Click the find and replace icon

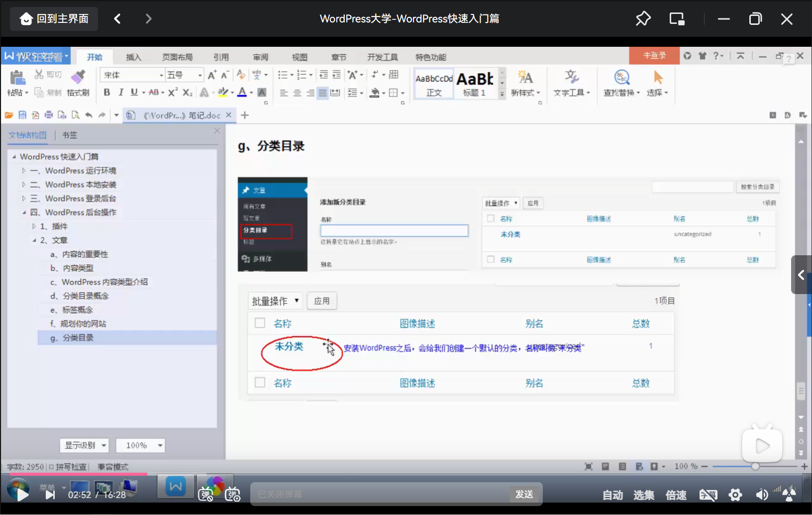coord(622,78)
